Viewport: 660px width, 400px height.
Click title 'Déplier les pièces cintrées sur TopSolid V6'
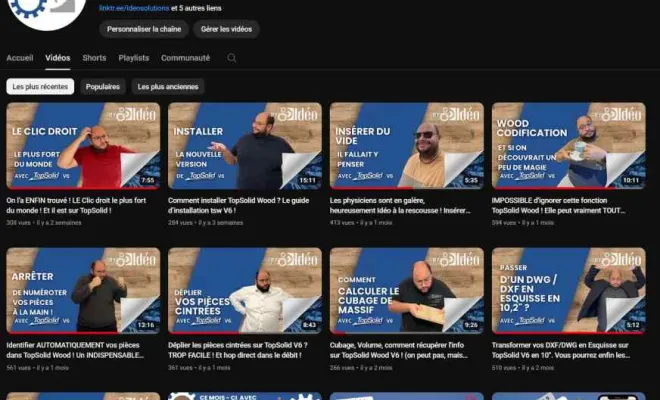(x=238, y=350)
